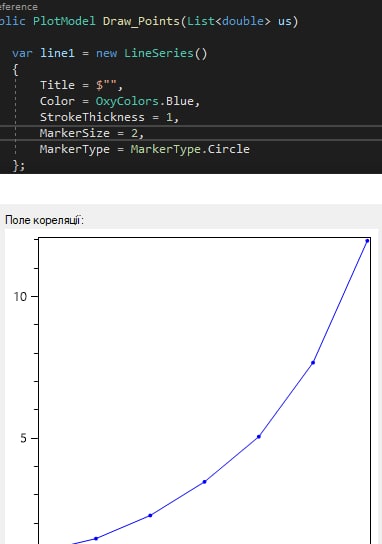Viewport: 382px width, 544px height.
Task: Click the 'var' keyword
Action: coord(22,53)
